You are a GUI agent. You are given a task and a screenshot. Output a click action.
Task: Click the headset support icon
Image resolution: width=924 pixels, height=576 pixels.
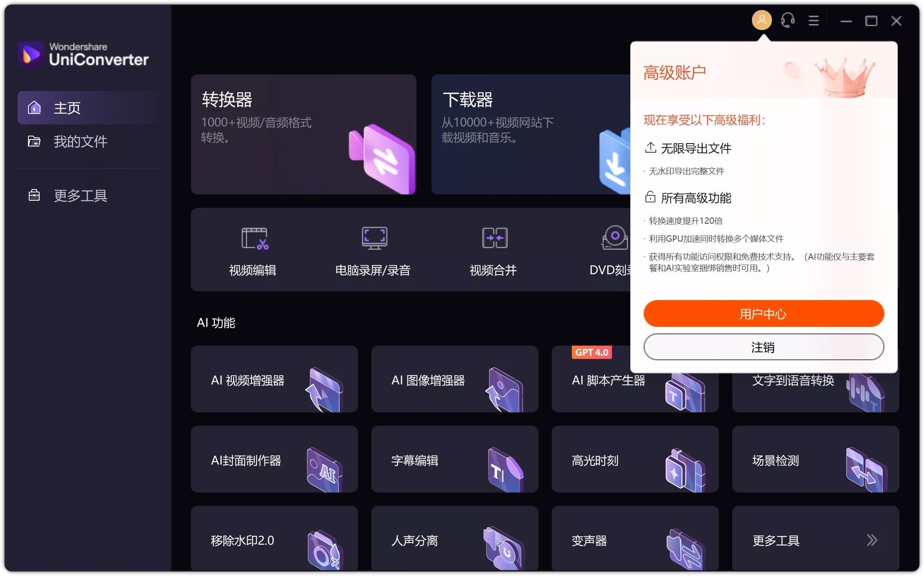(787, 20)
